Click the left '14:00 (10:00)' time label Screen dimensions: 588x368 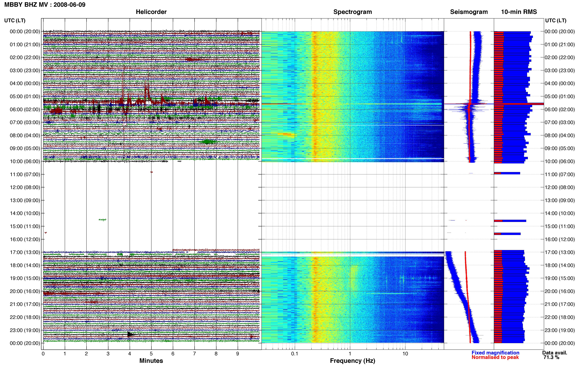point(25,213)
